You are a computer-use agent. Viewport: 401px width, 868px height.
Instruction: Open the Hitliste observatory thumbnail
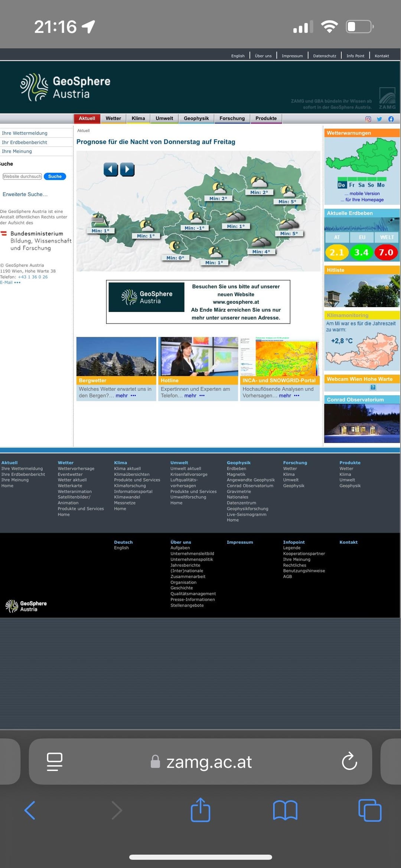[x=362, y=291]
